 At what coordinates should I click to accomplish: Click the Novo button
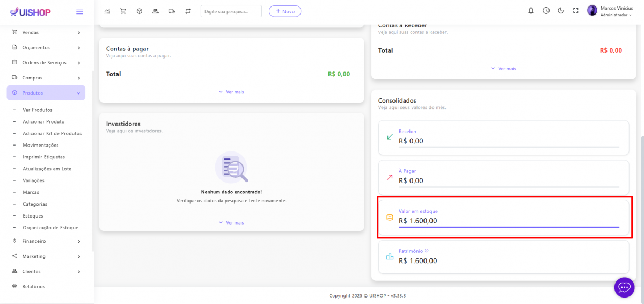284,11
